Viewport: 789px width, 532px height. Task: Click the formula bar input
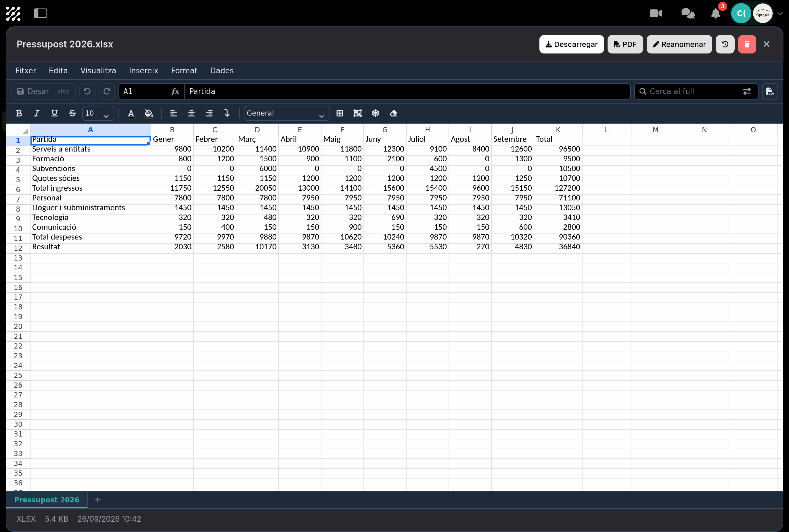coord(407,91)
